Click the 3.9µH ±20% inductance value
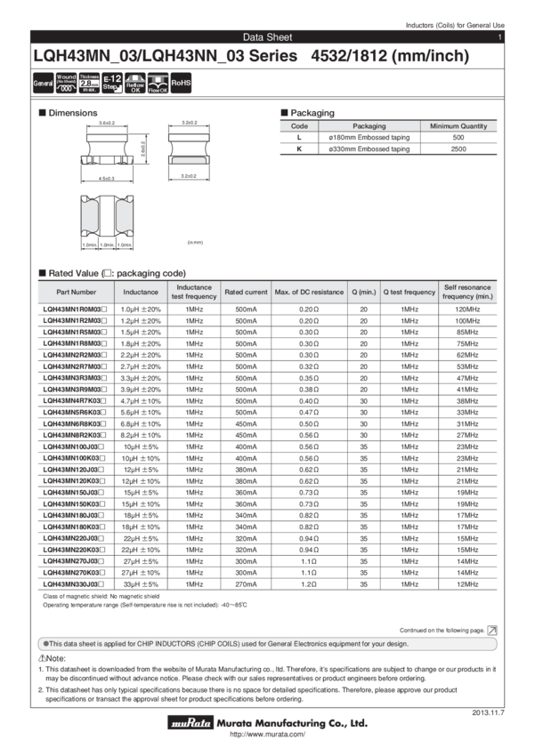The image size is (535, 756). click(x=141, y=389)
